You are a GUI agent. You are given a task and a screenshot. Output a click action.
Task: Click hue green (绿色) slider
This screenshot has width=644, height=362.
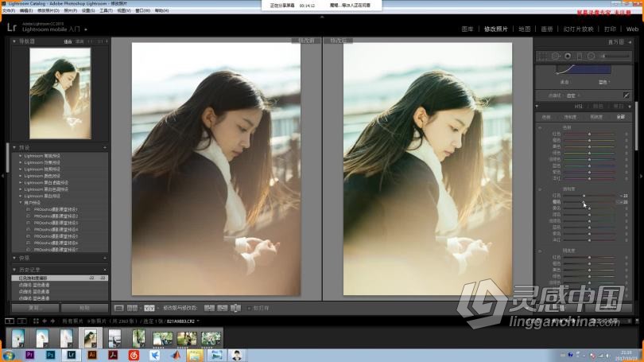click(x=589, y=153)
